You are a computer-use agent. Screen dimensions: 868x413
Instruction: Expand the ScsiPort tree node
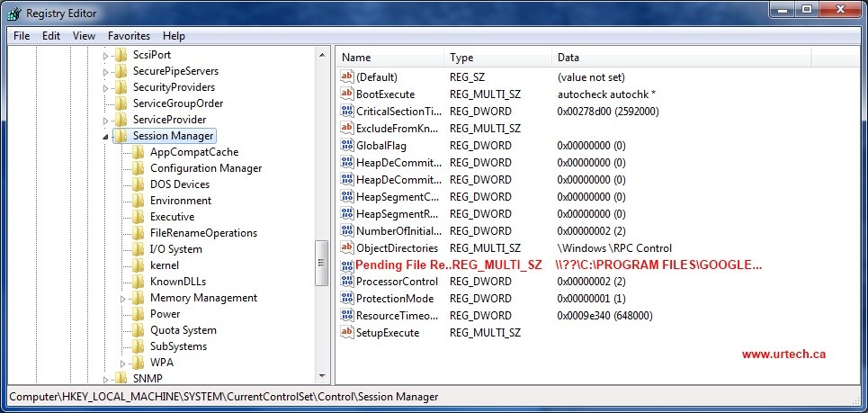tap(106, 55)
